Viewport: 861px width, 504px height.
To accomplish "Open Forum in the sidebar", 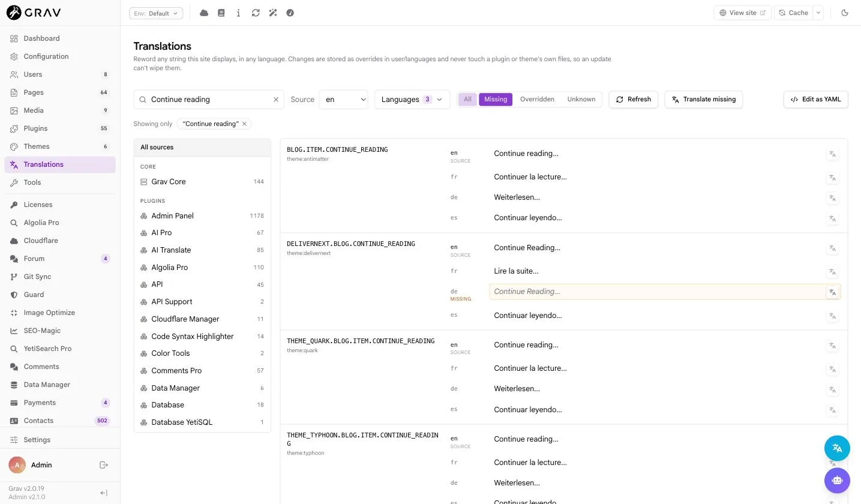I will 60,259.
